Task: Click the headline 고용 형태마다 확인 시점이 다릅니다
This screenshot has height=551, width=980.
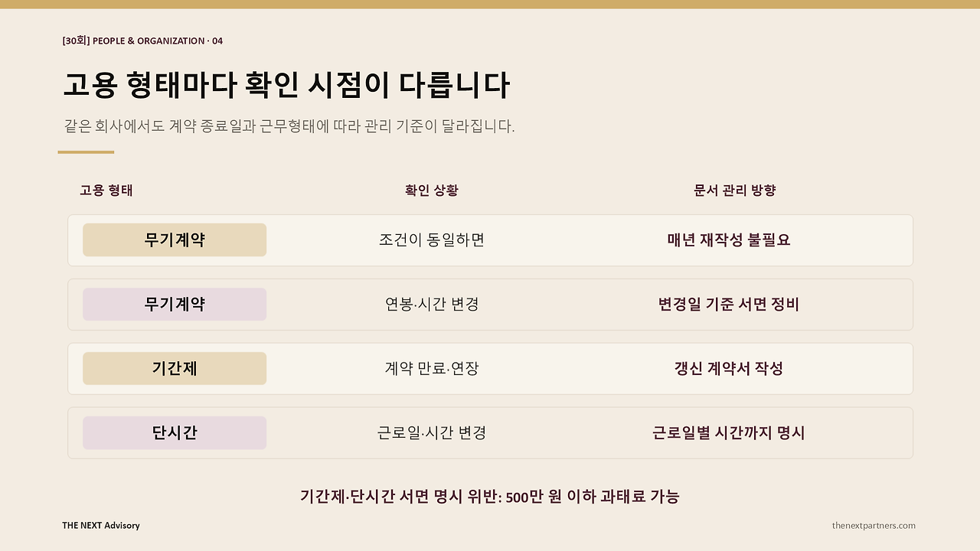Action: tap(286, 85)
